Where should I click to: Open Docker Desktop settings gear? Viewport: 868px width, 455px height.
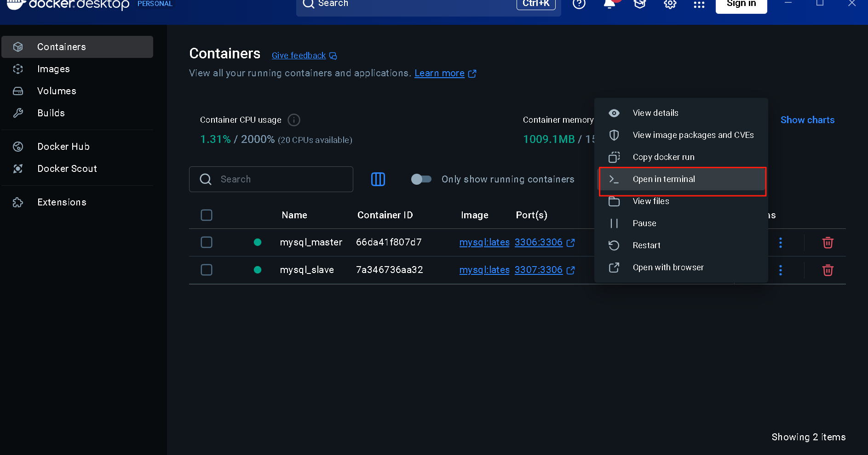click(670, 4)
